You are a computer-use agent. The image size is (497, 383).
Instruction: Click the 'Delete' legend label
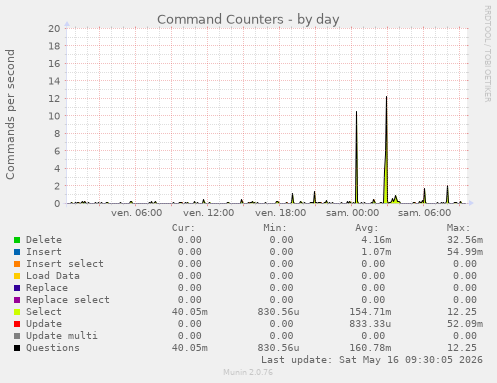tap(44, 240)
